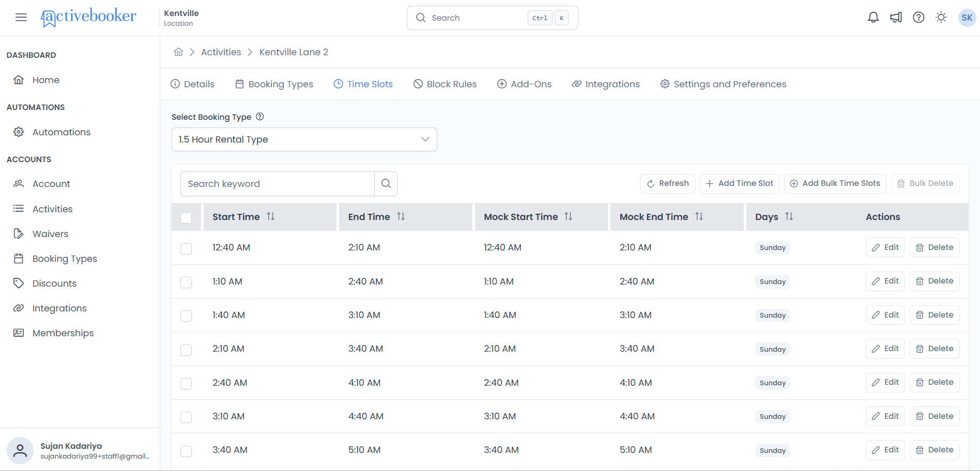This screenshot has width=980, height=471.
Task: Switch to the Block Rules tab
Action: [x=445, y=84]
